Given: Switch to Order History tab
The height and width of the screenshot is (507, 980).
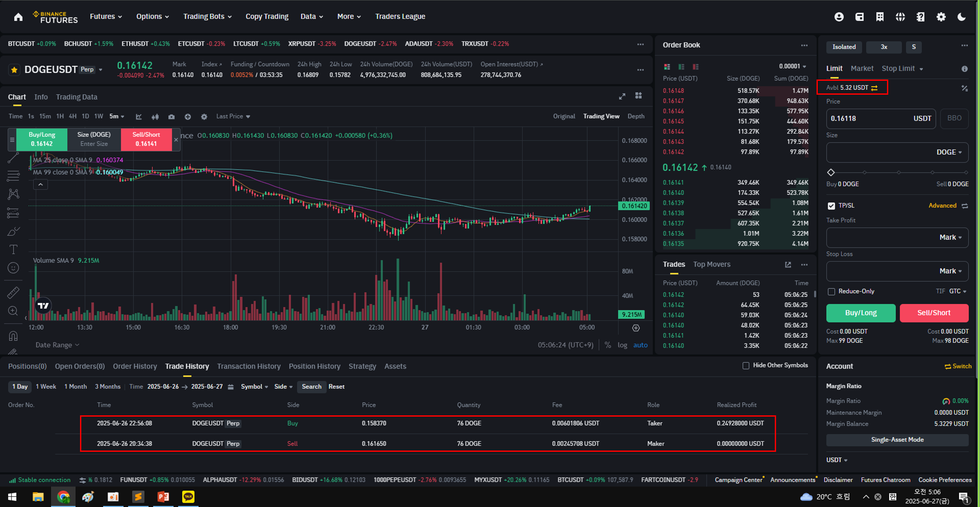Looking at the screenshot, I should pos(135,366).
